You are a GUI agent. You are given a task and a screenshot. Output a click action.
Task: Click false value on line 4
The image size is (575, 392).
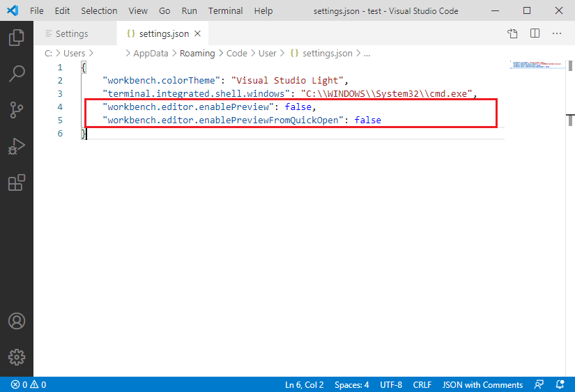pyautogui.click(x=298, y=107)
